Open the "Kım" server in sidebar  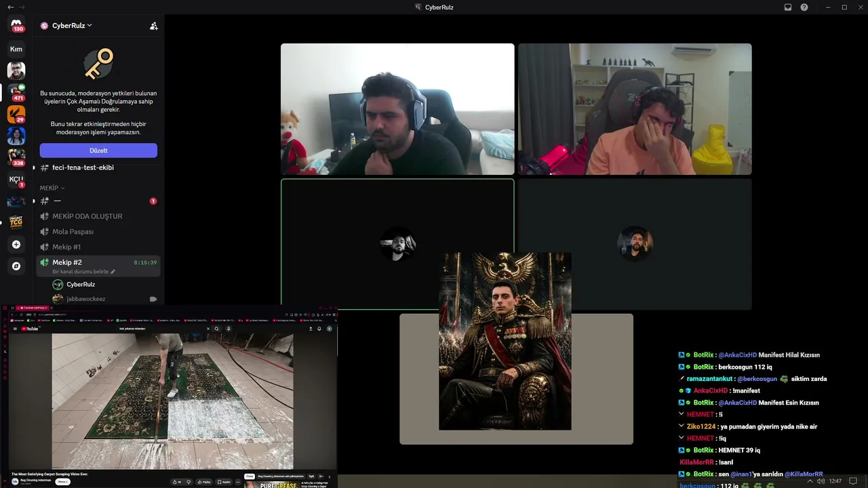pos(16,49)
